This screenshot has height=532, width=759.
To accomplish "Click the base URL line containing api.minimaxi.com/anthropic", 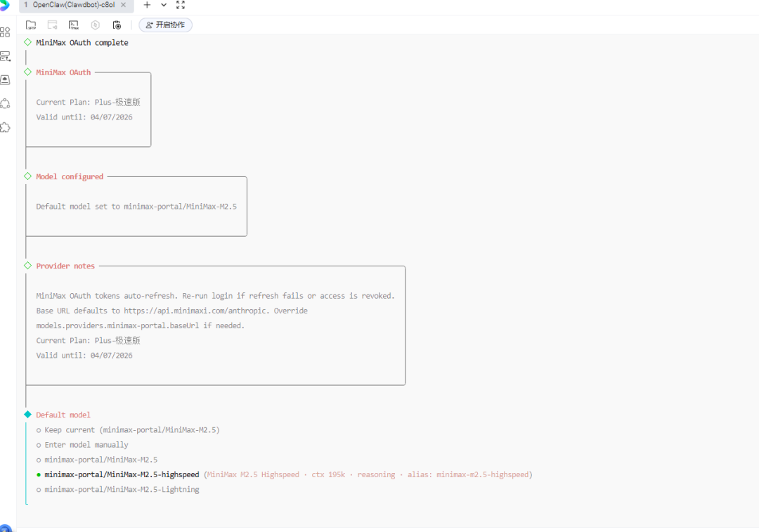I will (172, 311).
